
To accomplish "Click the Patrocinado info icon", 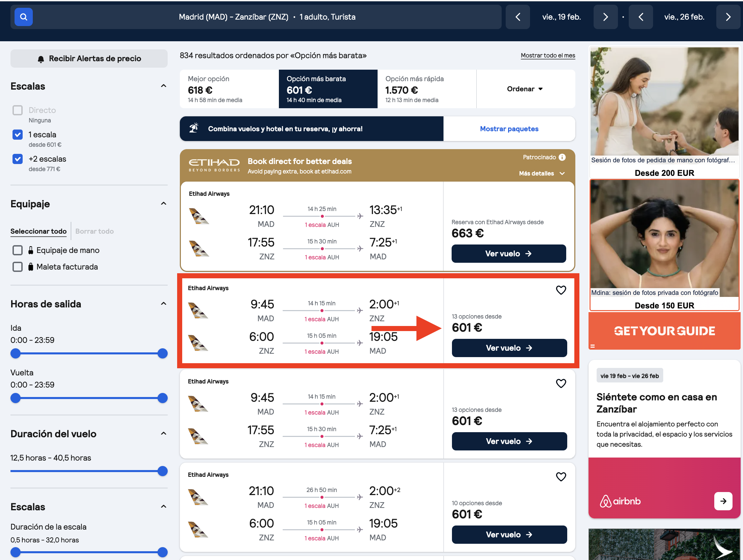I will (x=562, y=157).
